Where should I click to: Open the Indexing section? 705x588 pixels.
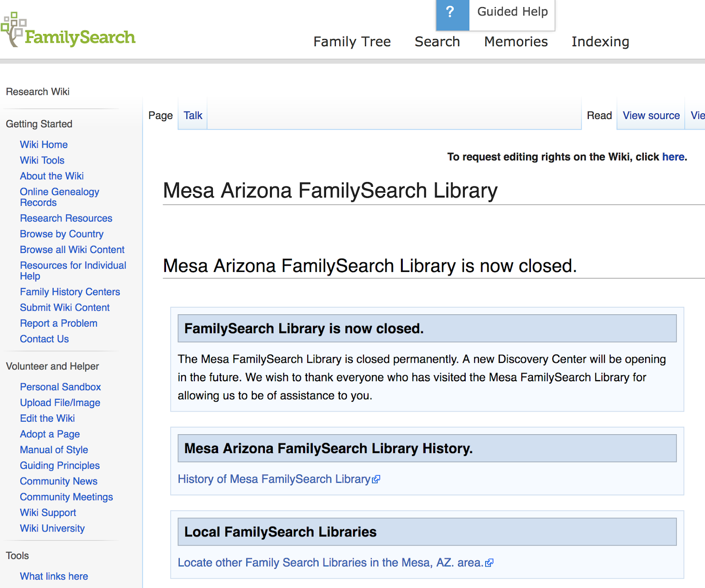coord(600,41)
